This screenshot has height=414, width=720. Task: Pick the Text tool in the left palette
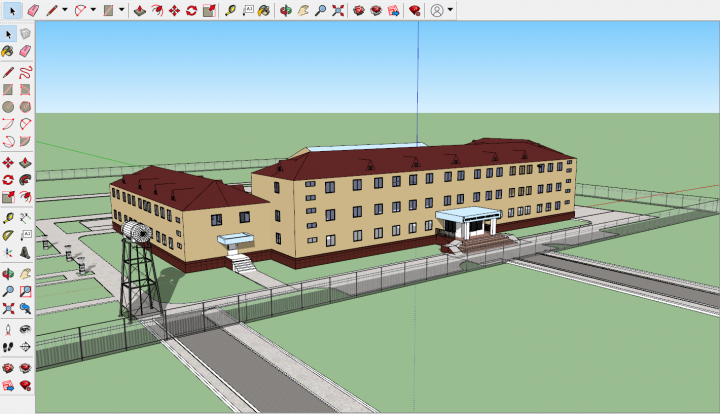tap(25, 235)
